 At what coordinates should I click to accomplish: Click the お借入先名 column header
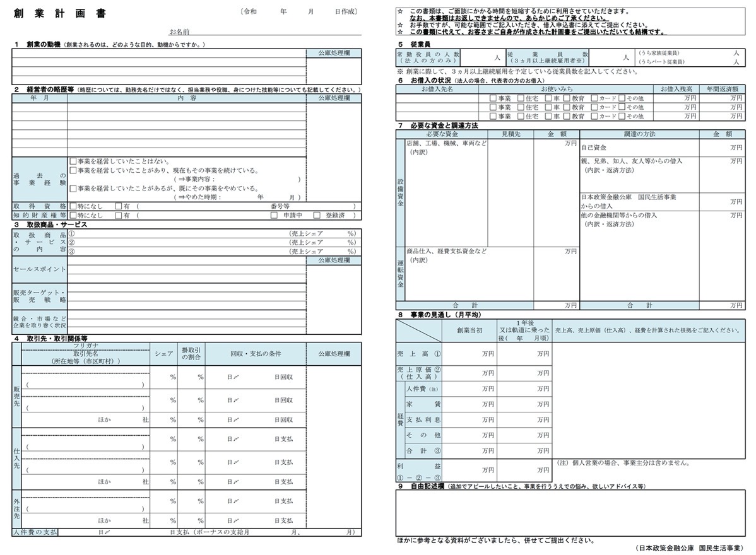pos(437,89)
